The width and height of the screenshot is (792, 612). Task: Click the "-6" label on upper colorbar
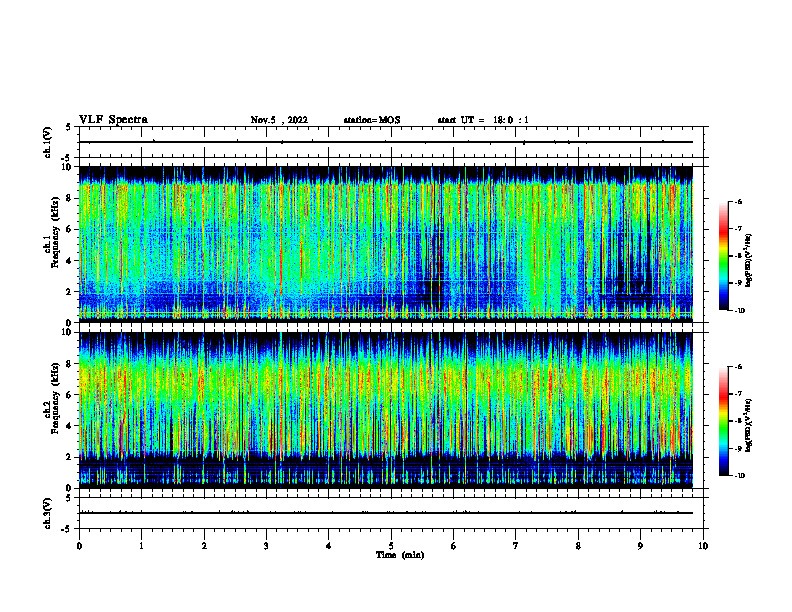tap(738, 202)
